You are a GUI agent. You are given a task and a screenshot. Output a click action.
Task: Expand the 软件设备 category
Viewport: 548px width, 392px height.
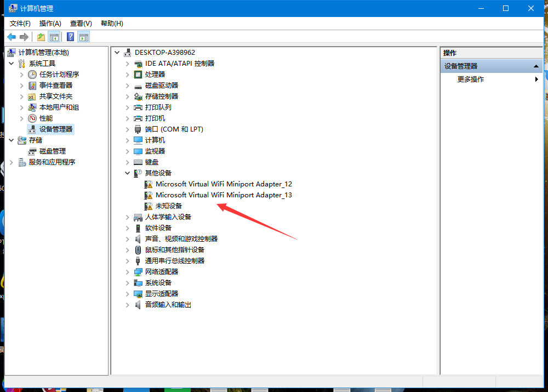pos(128,228)
